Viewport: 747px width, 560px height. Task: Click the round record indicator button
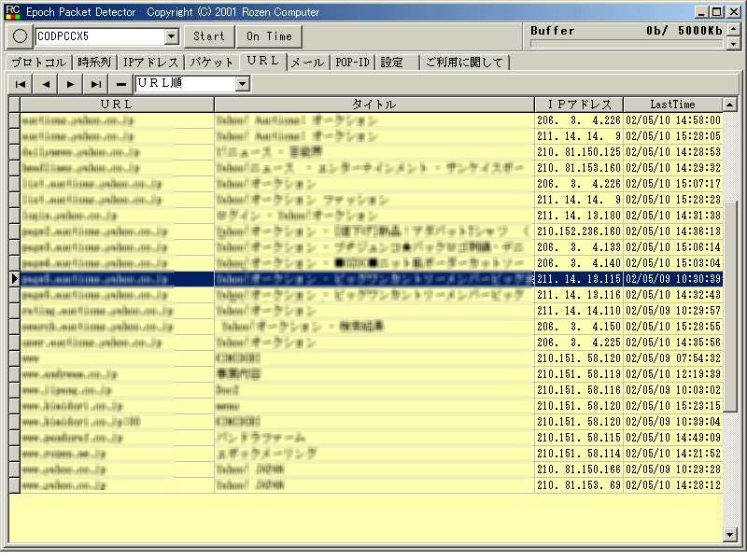tap(20, 36)
